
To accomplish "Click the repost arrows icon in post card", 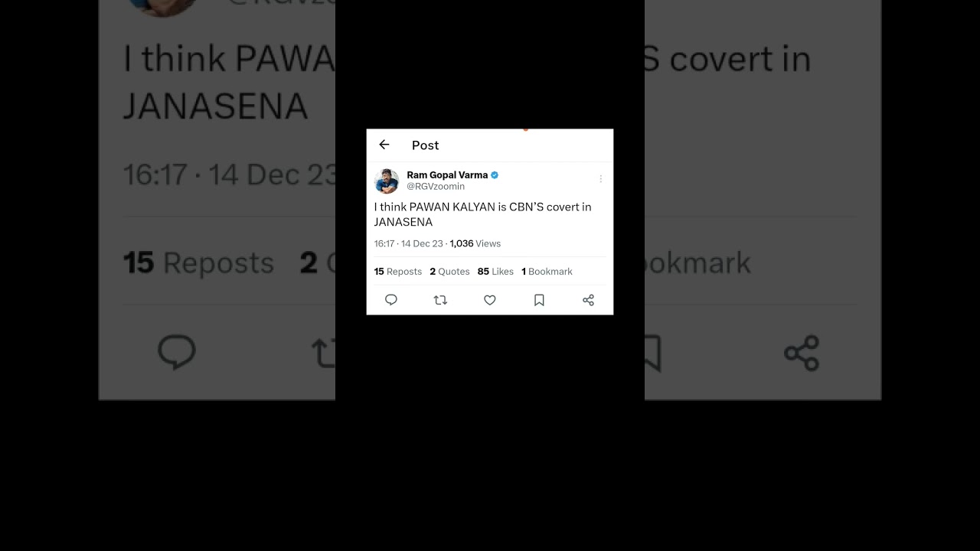I will pos(440,300).
